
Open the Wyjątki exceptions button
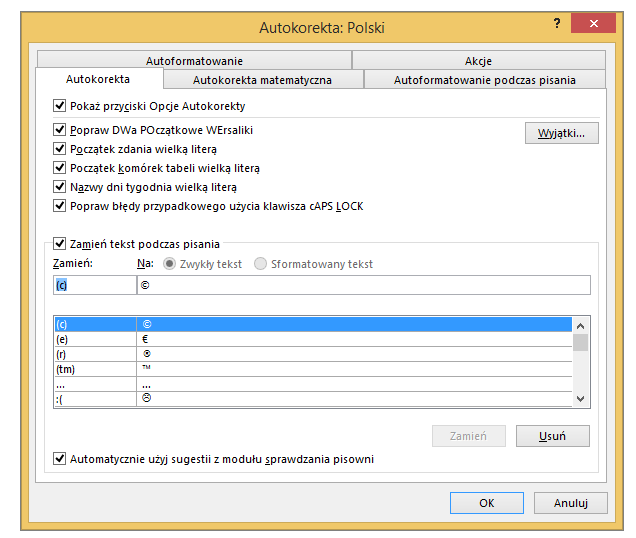[561, 133]
